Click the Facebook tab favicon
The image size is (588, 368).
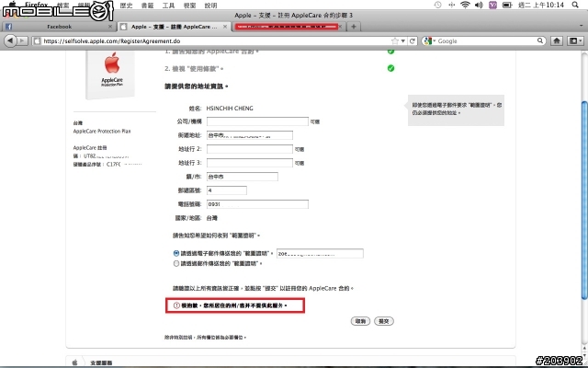(8, 27)
